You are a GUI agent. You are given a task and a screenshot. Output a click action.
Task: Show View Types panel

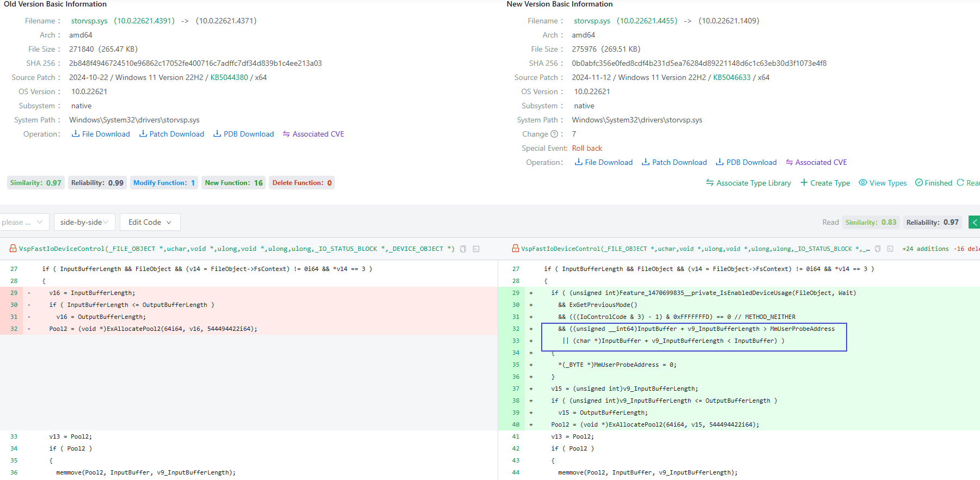[x=883, y=183]
